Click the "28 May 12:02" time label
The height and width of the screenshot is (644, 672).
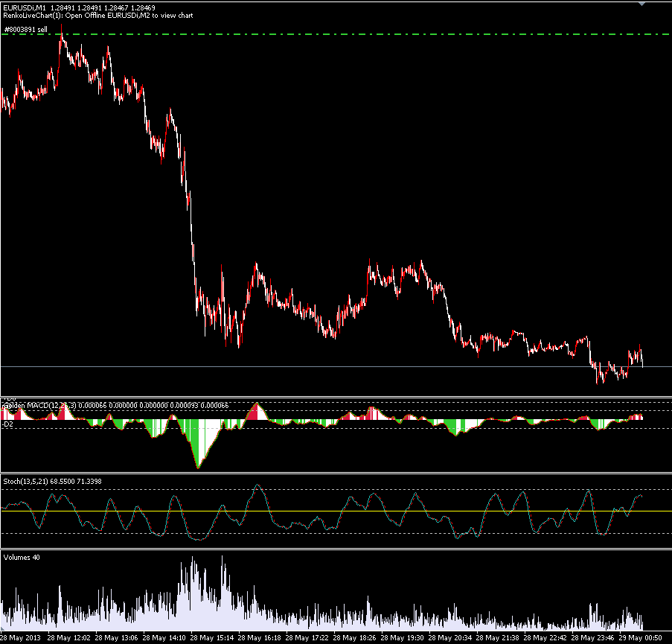[68, 637]
